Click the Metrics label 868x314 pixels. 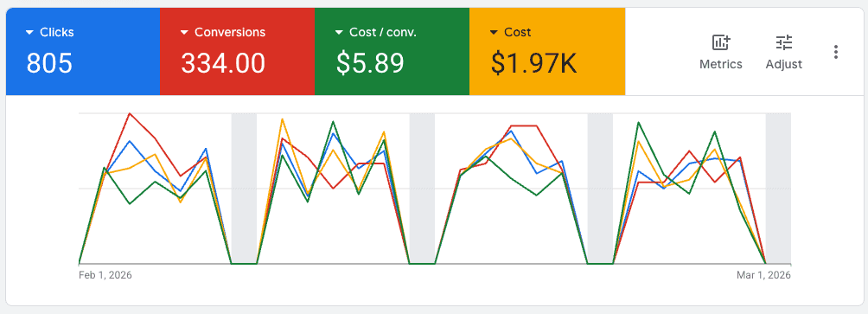click(721, 64)
